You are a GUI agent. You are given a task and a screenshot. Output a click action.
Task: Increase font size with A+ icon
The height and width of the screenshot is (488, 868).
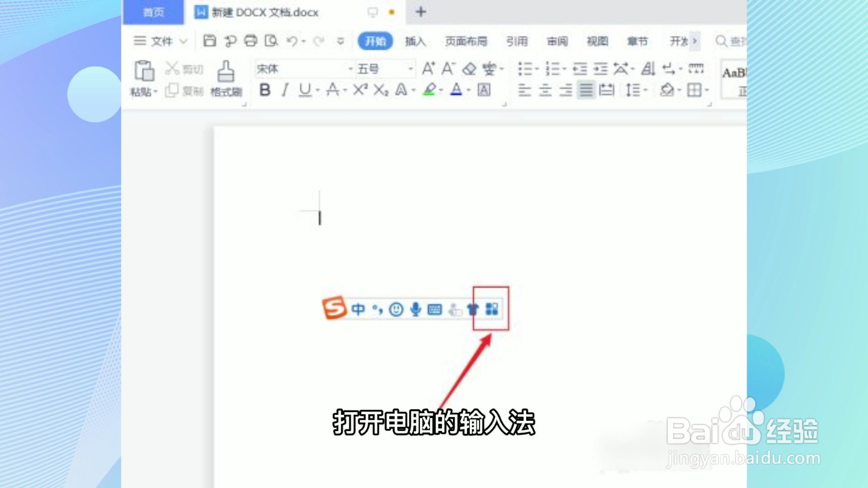pyautogui.click(x=428, y=68)
